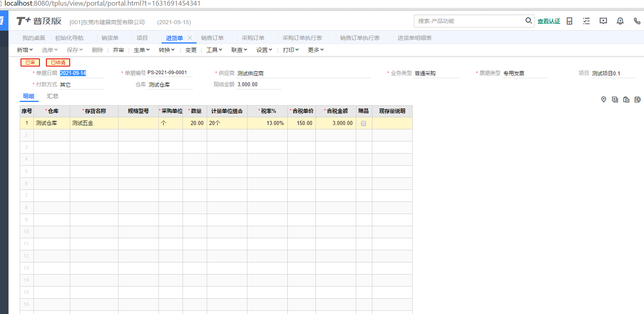Open the message board icon in header

point(603,21)
